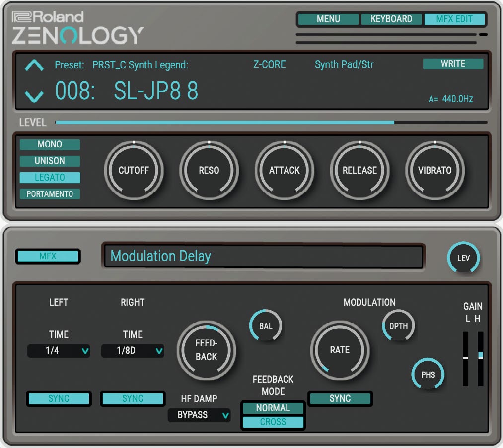Screen dimensions: 503x448
Task: Show the on-screen KEYBOARD
Action: (x=391, y=19)
